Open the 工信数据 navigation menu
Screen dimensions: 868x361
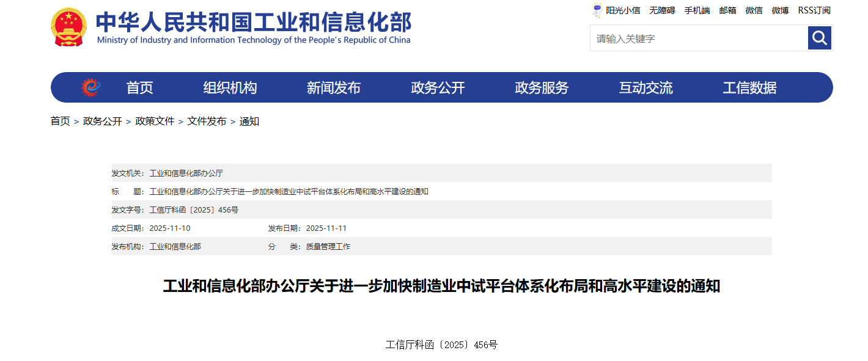tap(750, 87)
